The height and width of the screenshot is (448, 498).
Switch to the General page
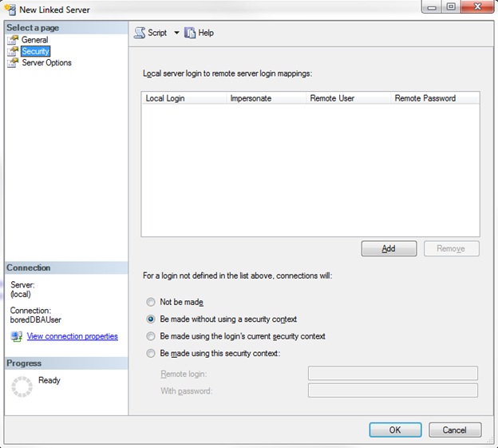(x=34, y=40)
